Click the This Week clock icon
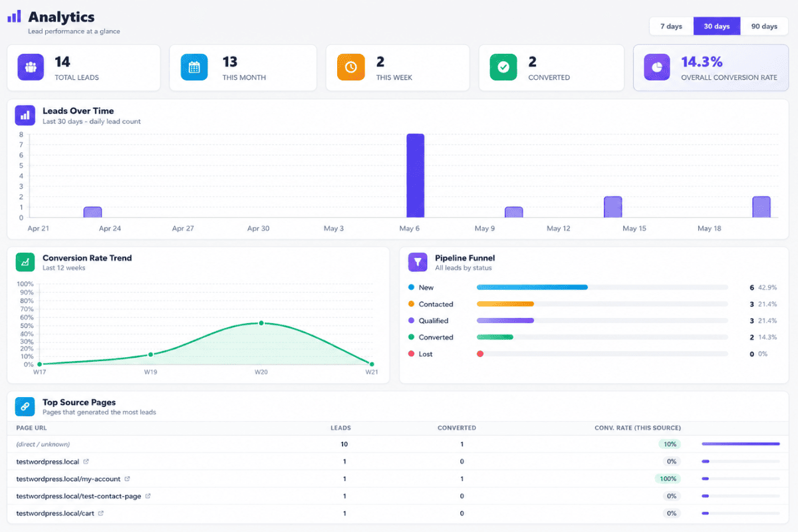The width and height of the screenshot is (798, 532). click(x=350, y=67)
